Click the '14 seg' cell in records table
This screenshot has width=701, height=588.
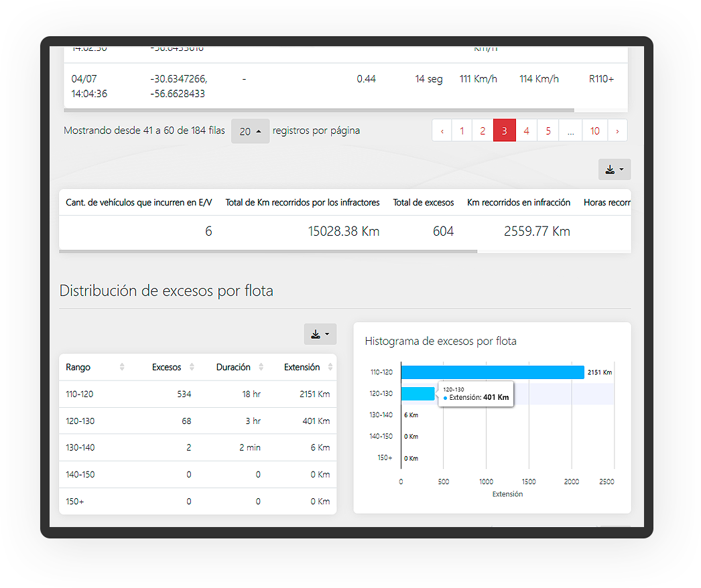pos(429,79)
